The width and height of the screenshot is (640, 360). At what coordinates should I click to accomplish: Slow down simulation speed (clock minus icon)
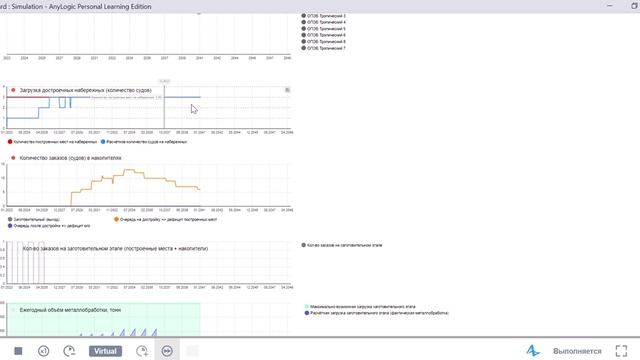[x=69, y=351]
